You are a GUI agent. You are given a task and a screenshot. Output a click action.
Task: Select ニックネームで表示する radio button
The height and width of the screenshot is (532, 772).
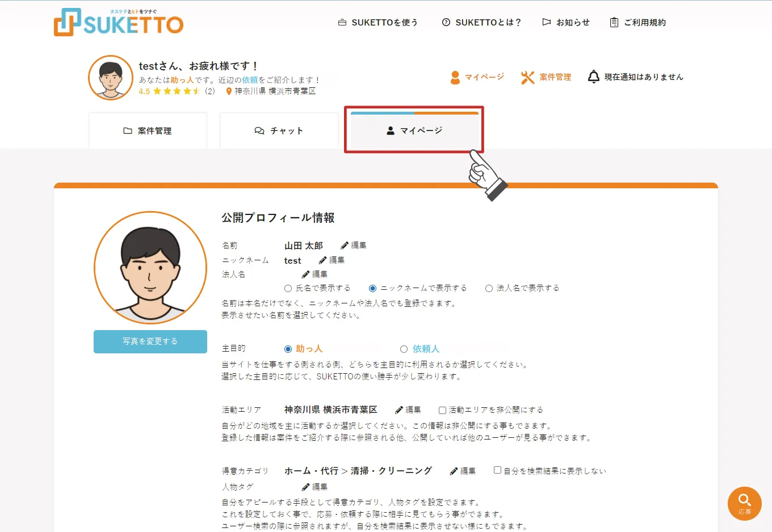click(x=372, y=288)
